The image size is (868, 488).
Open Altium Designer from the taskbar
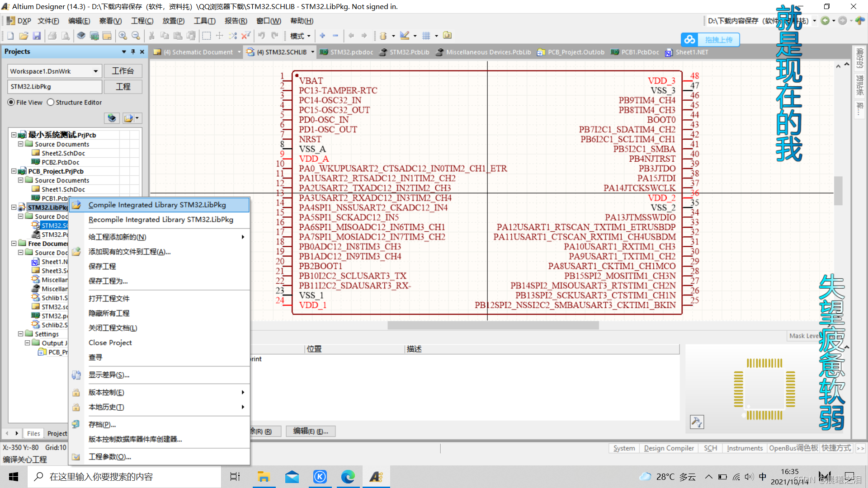click(x=376, y=477)
